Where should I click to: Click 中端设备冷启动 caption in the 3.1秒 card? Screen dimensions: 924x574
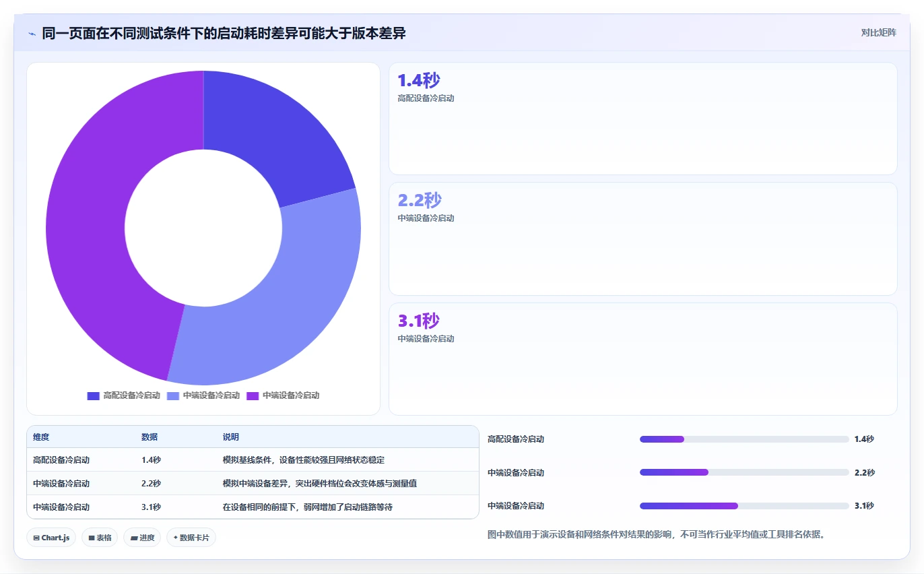[x=426, y=339]
